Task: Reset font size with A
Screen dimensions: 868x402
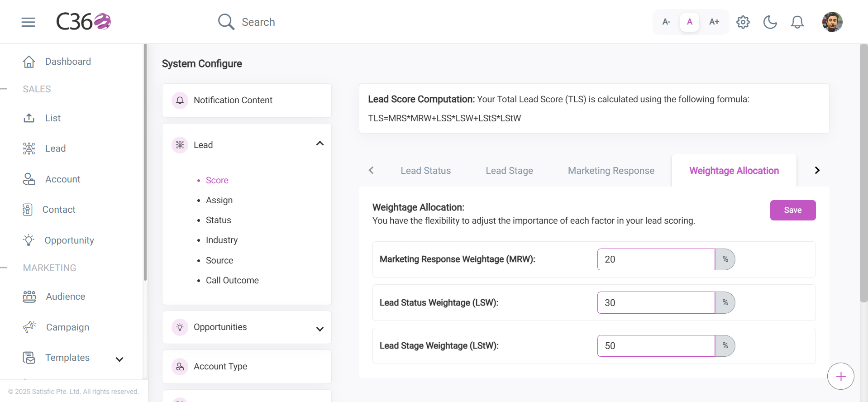Action: pyautogui.click(x=690, y=22)
